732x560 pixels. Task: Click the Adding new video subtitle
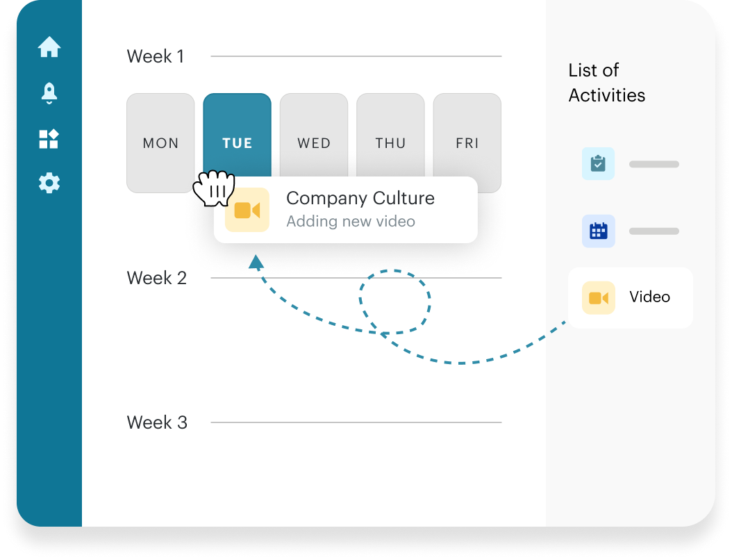click(351, 222)
